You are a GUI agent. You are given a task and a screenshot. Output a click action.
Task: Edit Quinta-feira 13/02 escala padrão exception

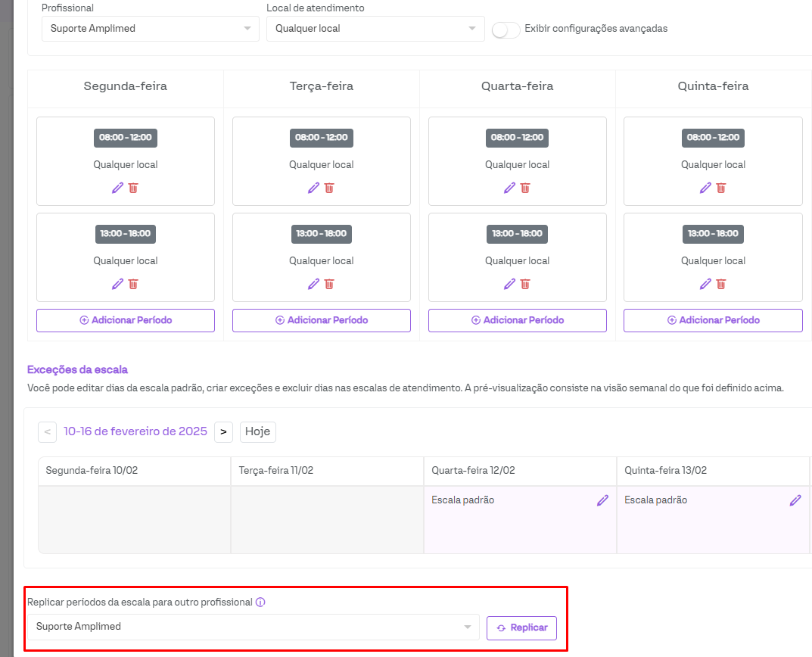(795, 500)
